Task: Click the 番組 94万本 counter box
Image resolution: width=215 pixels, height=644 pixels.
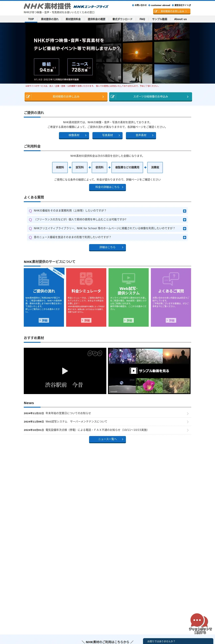Action: coord(47,67)
